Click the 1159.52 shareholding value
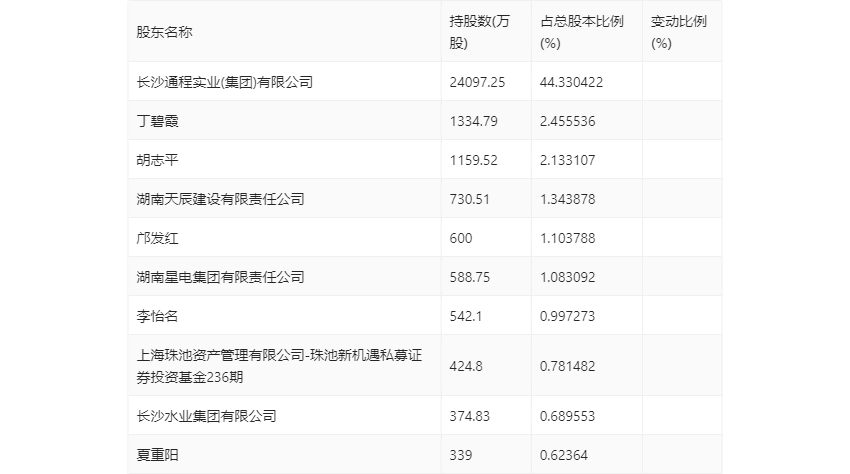The image size is (850, 474). [473, 160]
